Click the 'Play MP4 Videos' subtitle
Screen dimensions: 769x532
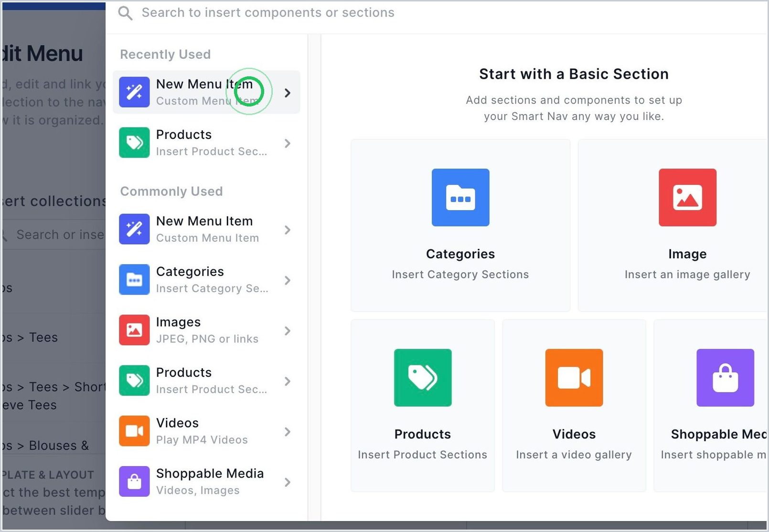202,440
